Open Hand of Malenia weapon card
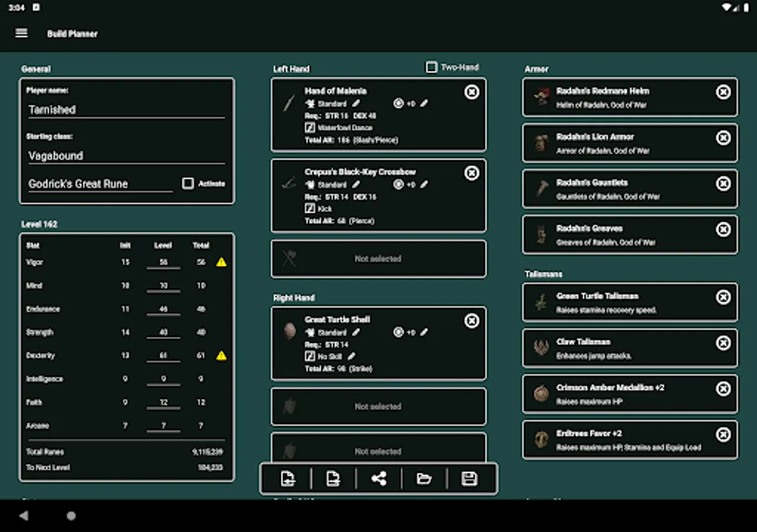The height and width of the screenshot is (532, 757). pos(378,115)
